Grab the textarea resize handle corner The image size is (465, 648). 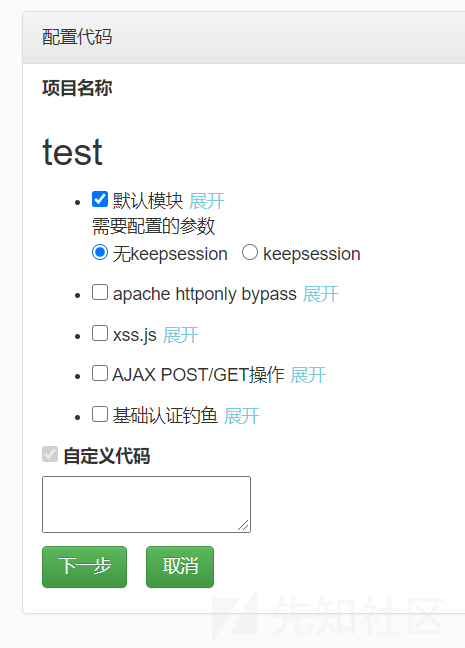(x=243, y=525)
